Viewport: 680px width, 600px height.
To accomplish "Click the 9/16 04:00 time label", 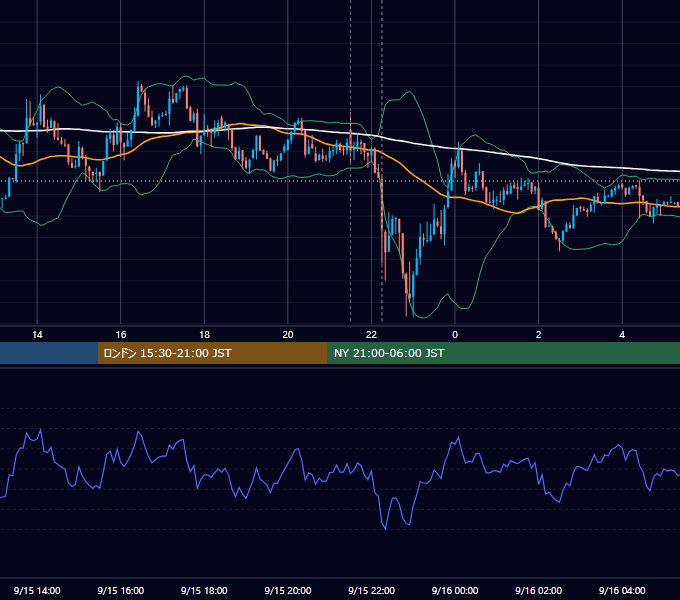I will coord(622,590).
